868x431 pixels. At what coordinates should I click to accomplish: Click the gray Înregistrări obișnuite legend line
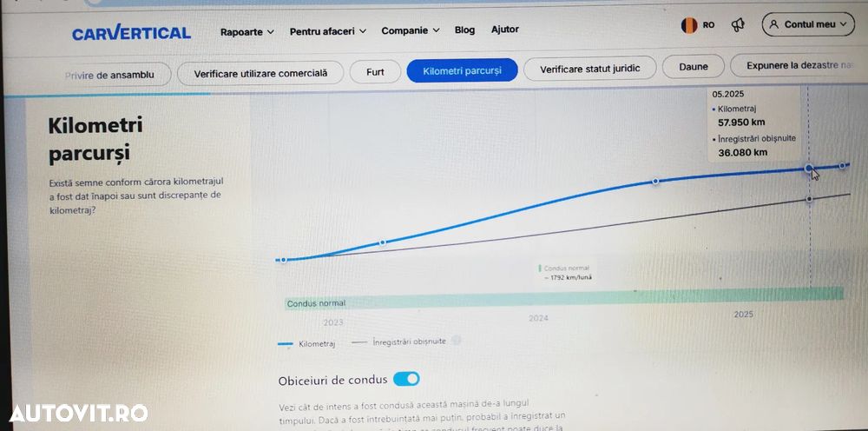(359, 342)
